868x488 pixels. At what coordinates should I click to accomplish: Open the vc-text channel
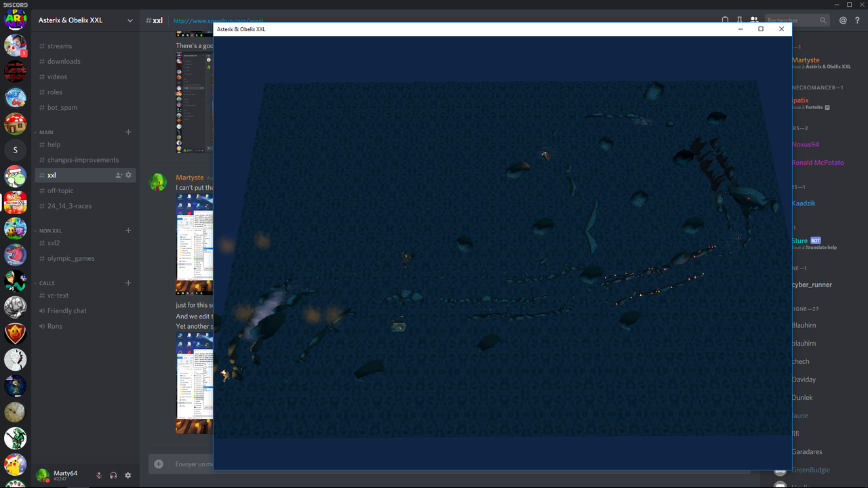[x=85, y=296]
